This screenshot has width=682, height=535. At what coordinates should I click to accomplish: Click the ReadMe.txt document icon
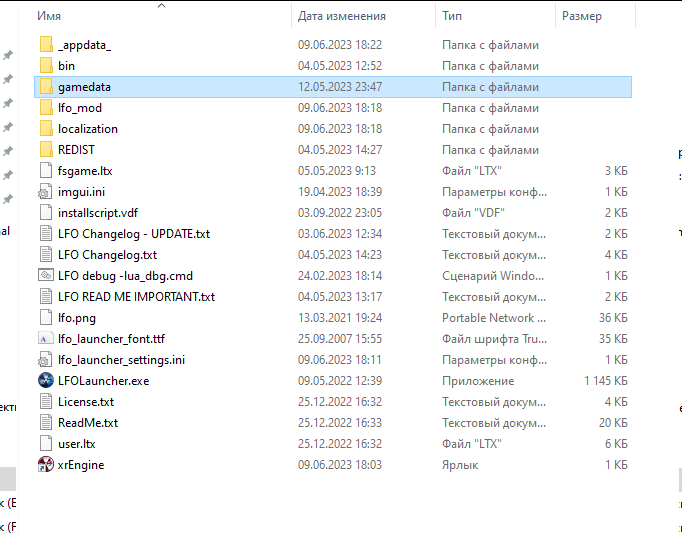[x=46, y=422]
